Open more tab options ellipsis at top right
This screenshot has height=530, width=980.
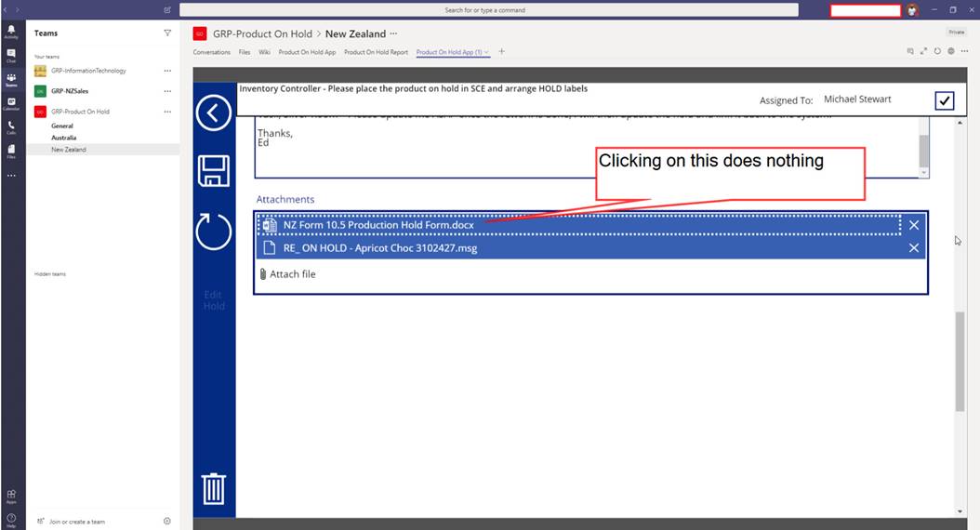click(965, 51)
